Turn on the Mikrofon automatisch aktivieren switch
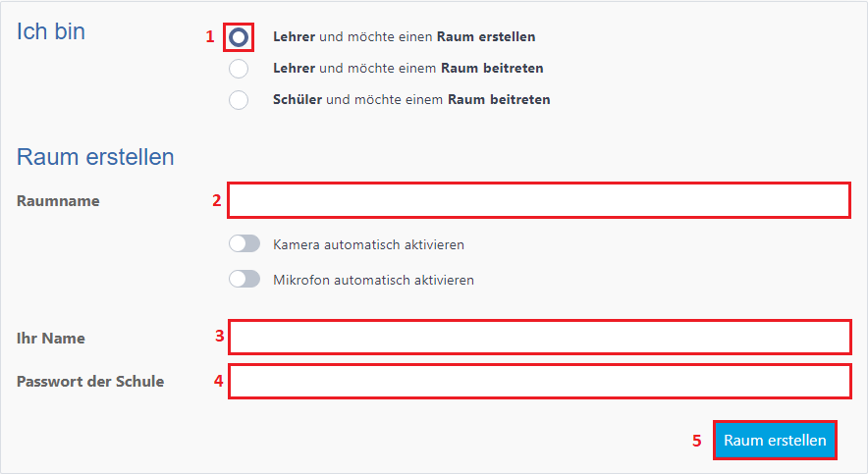The height and width of the screenshot is (474, 868). (x=244, y=280)
